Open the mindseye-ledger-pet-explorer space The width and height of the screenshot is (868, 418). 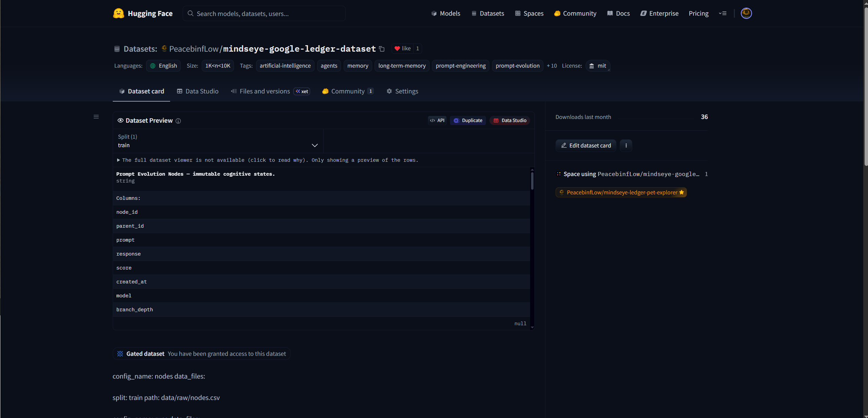point(621,193)
